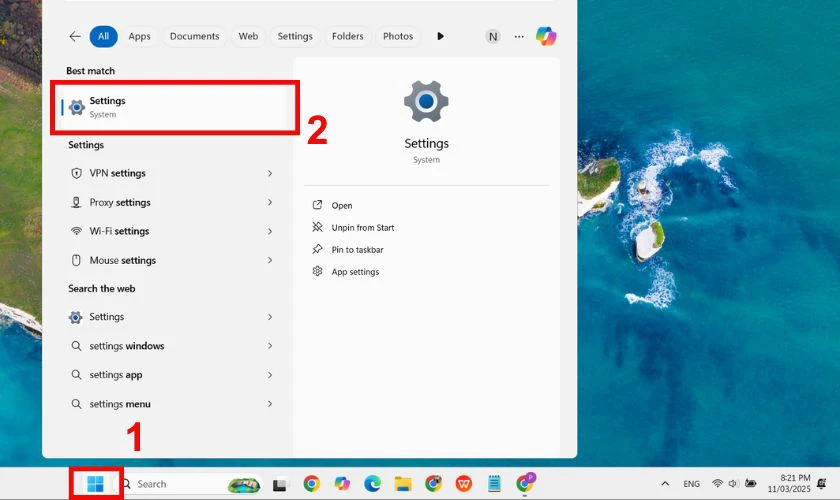Screen dimensions: 840x500
Task: Open the N user account avatar
Action: click(492, 36)
